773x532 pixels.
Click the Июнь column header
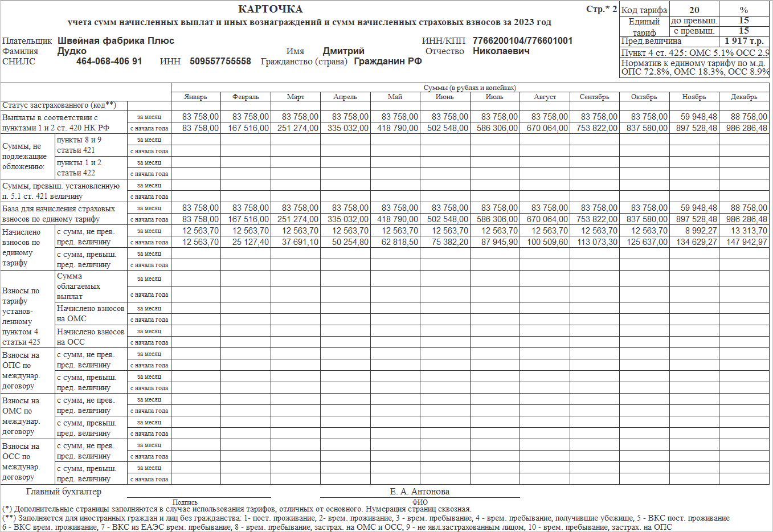click(445, 97)
